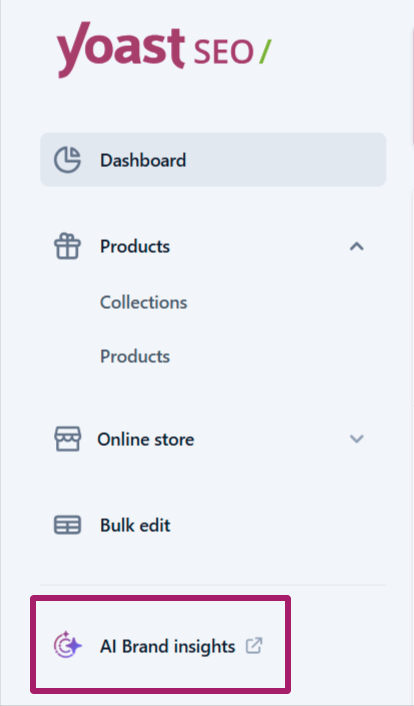Screen dimensions: 414x706
Task: Open the Collections submenu item
Action: pyautogui.click(x=143, y=302)
